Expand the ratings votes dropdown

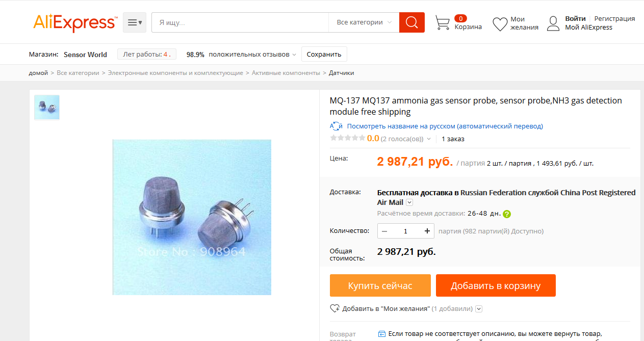click(x=429, y=139)
